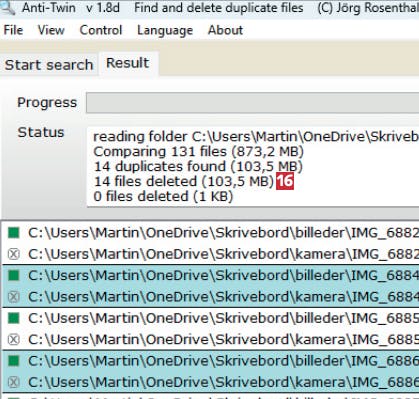Click the Progress label

click(x=47, y=102)
